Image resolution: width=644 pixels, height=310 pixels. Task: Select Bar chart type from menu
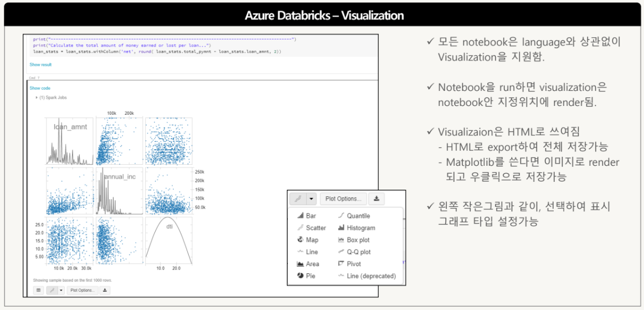(x=307, y=216)
